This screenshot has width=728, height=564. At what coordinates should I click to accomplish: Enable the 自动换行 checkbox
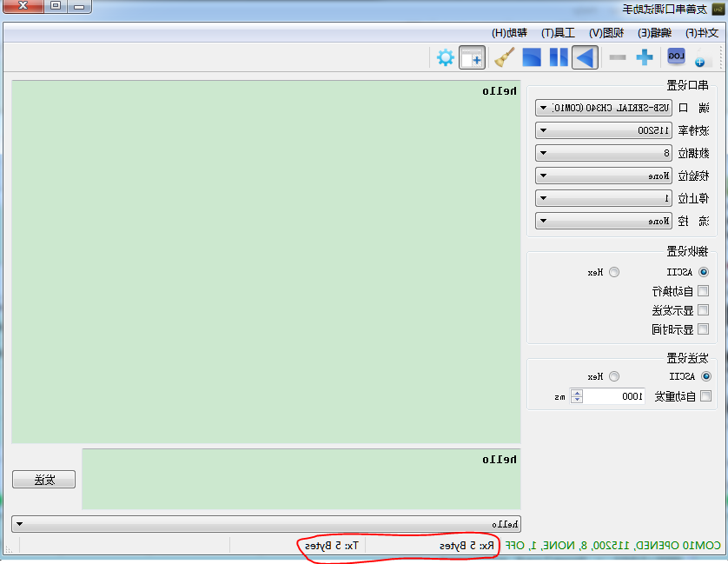[704, 291]
